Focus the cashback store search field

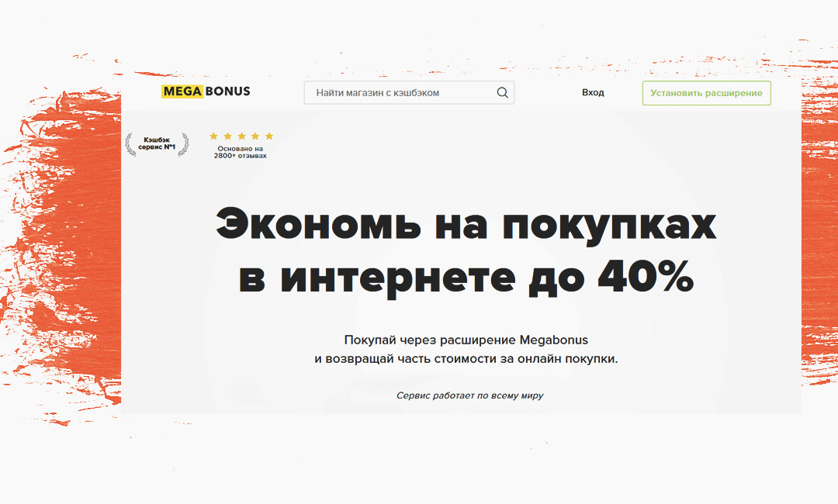point(409,92)
